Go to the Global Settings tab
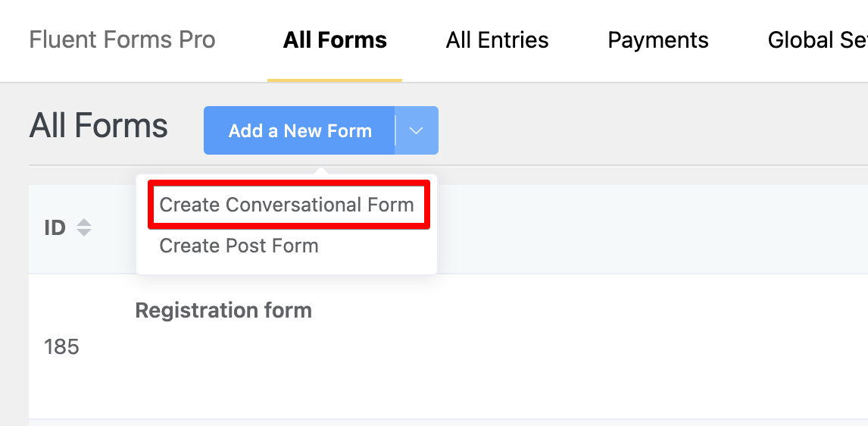 (x=816, y=39)
